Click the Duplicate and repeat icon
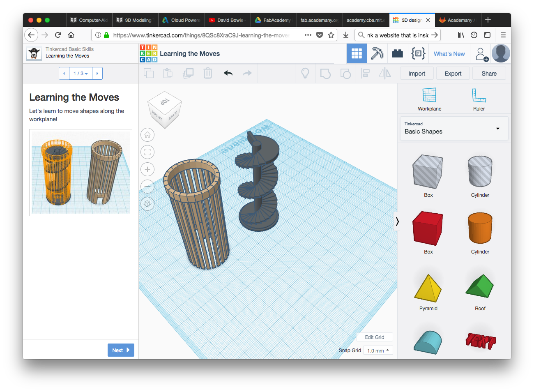This screenshot has width=534, height=392. pyautogui.click(x=188, y=74)
